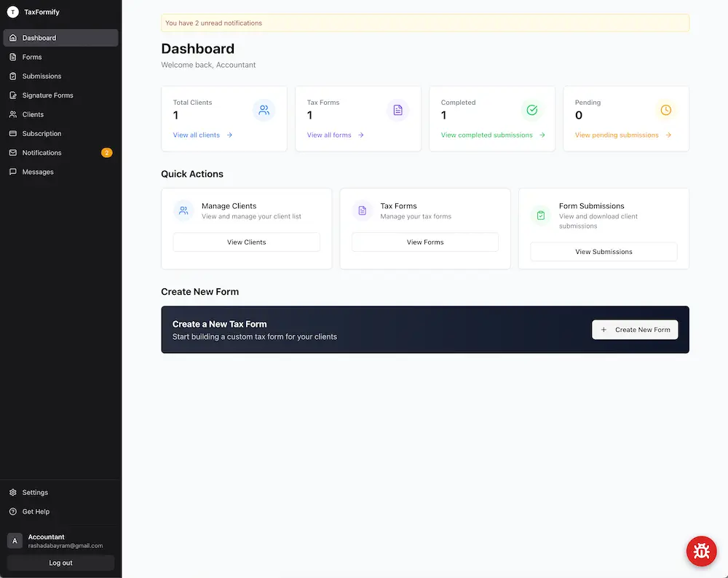This screenshot has width=728, height=578.
Task: Click the Manage Clients card title
Action: pos(229,206)
